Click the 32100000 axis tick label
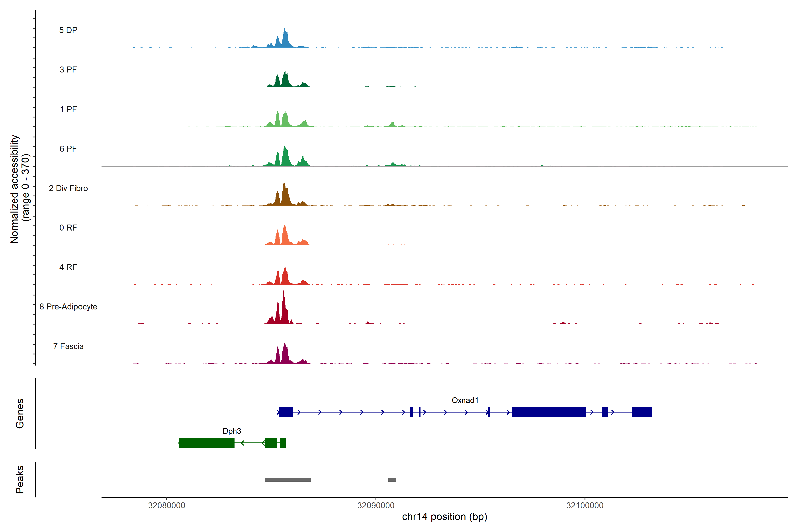Viewport: 798px width, 532px height. (585, 506)
